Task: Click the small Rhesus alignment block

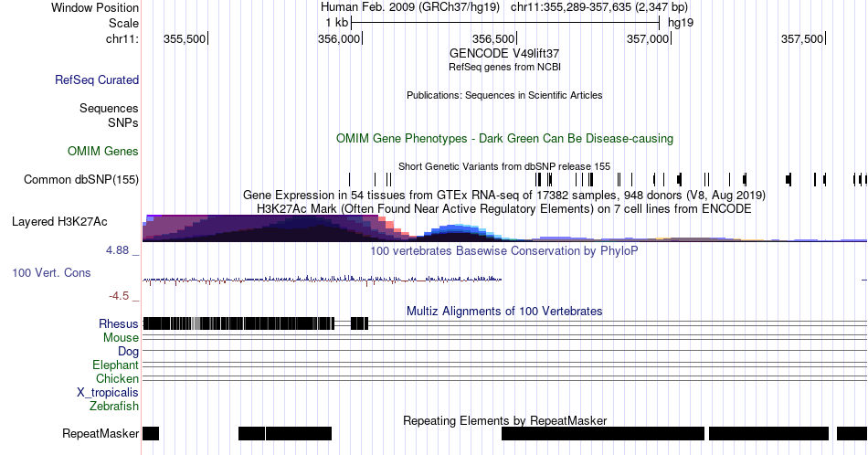Action: point(360,323)
